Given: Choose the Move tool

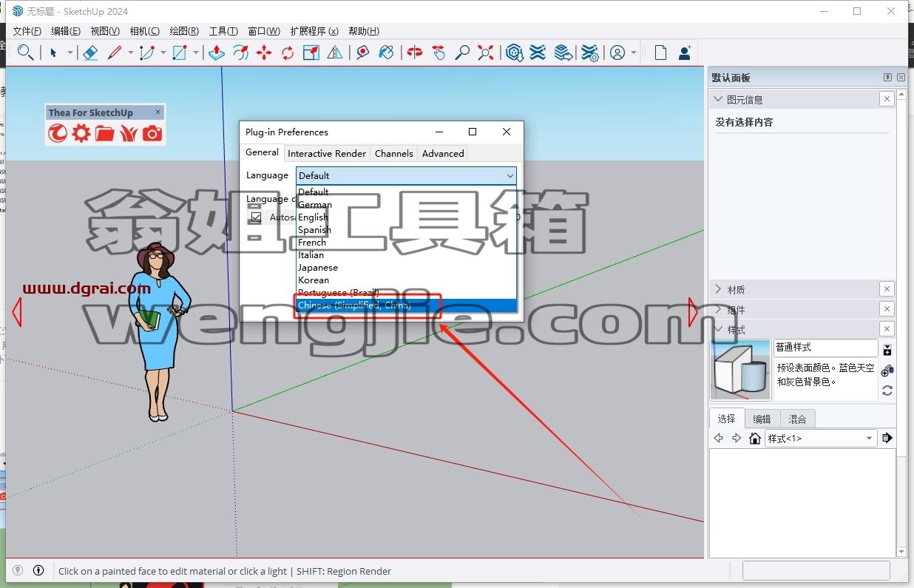Looking at the screenshot, I should (x=264, y=53).
